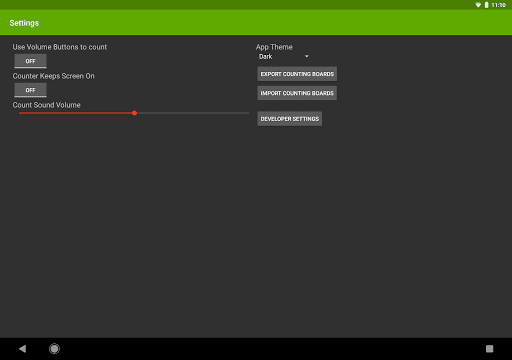Toggle Counter Keeps Screen On switch
This screenshot has height=360, width=512.
click(30, 90)
